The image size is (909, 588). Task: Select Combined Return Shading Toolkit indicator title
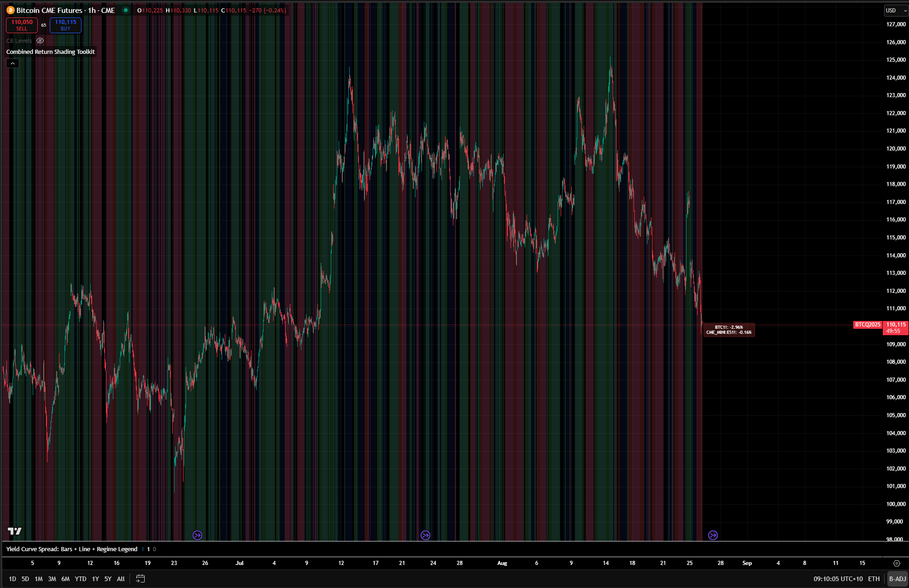pos(51,52)
